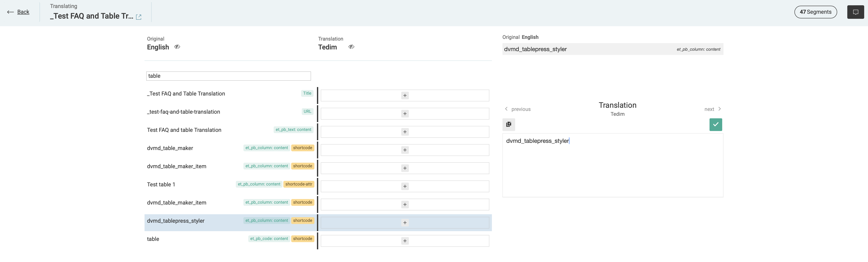Toggle visibility of Tedim translation column
Screen dimensions: 868x262
pos(351,47)
